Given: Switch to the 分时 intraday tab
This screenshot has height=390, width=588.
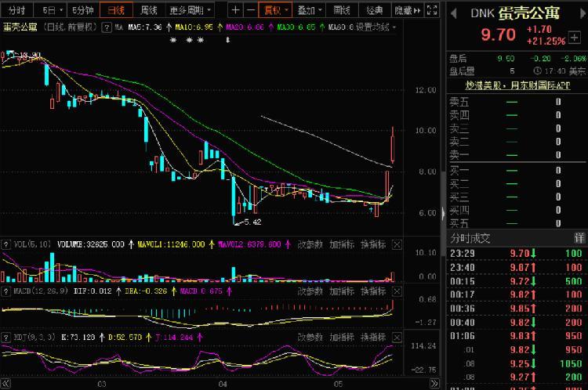Looking at the screenshot, I should pos(16,11).
